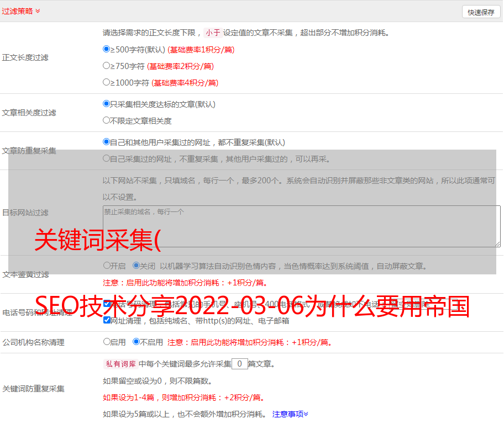504x424 pixels.
Task: Select the ≥750字符 length option
Action: [106, 66]
